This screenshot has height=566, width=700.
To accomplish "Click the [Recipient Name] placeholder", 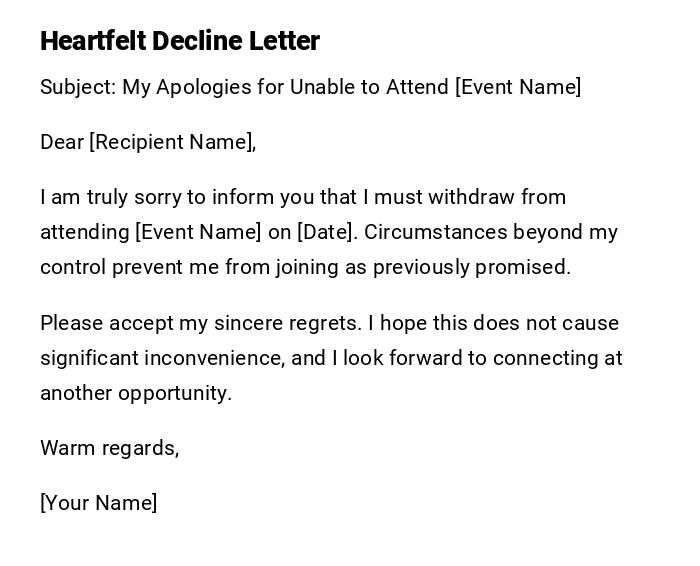I will click(172, 142).
